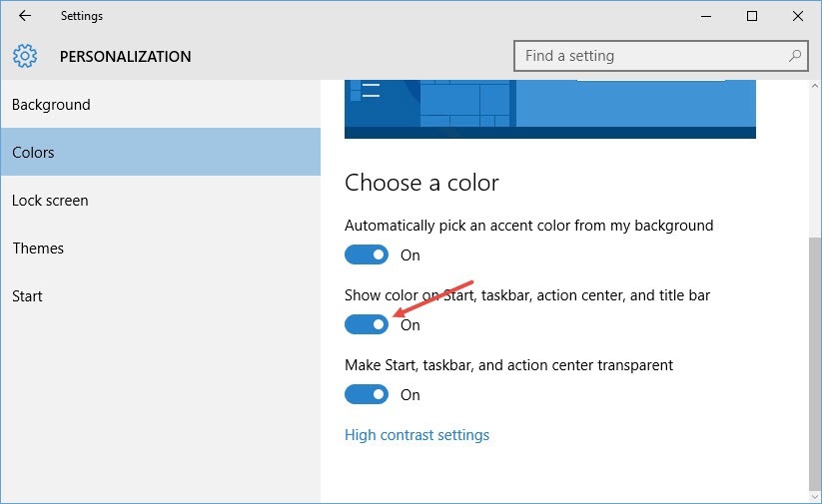This screenshot has width=822, height=504.
Task: Toggle Show color on Start, taskbar switch
Action: point(367,324)
